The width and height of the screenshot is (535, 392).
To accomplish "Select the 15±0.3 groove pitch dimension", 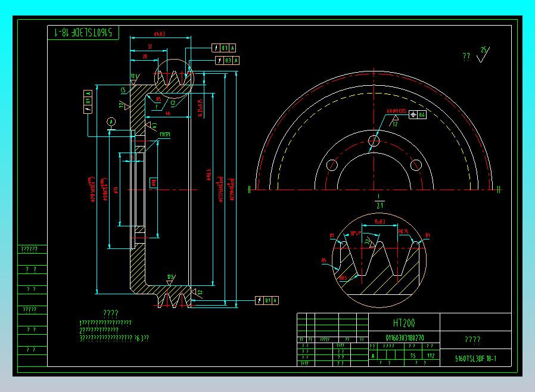I will pyautogui.click(x=380, y=222).
